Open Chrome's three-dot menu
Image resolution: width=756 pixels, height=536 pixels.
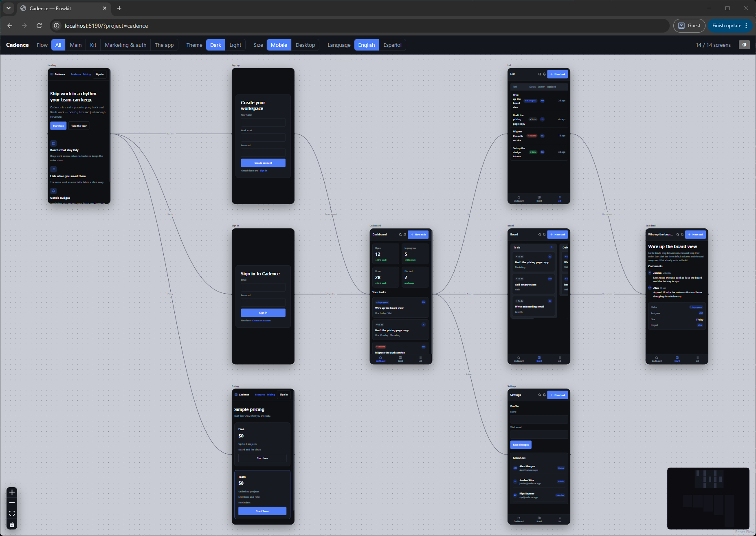pyautogui.click(x=746, y=26)
